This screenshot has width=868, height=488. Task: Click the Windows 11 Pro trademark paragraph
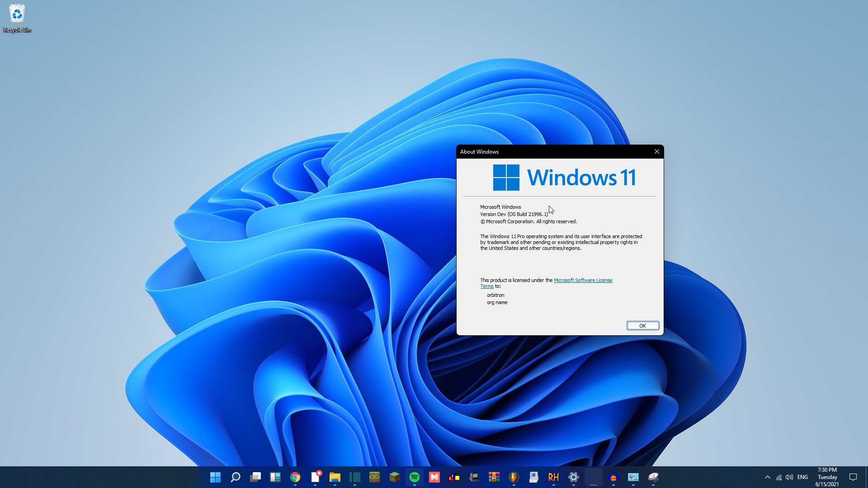tap(561, 242)
